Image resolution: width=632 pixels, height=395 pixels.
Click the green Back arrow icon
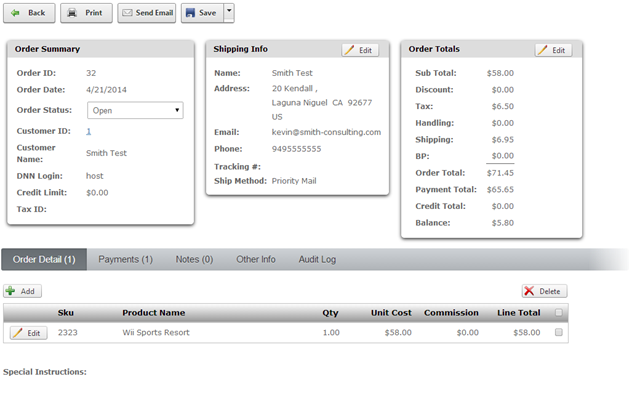tap(15, 13)
